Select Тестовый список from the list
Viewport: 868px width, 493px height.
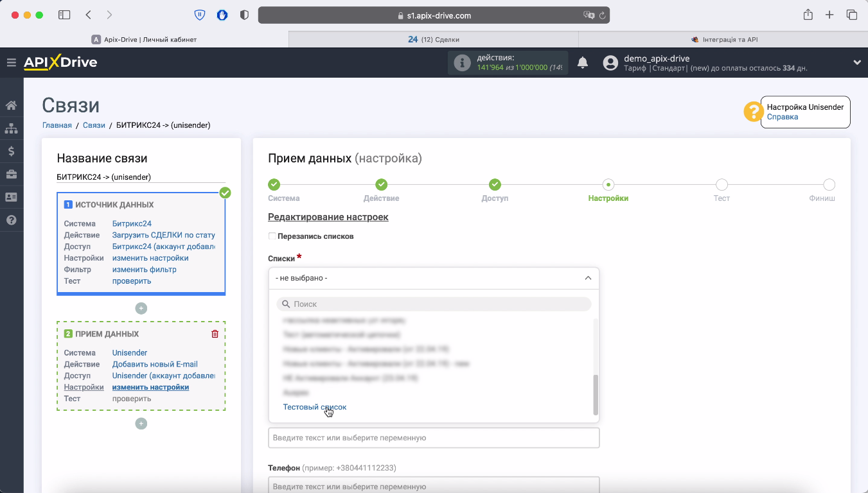[315, 407]
